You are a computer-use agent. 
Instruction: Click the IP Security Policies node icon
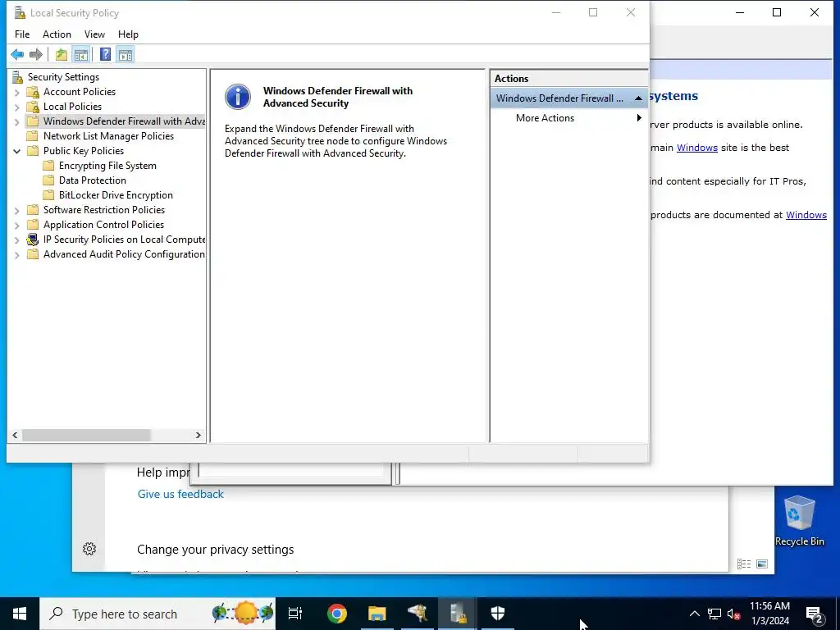33,240
